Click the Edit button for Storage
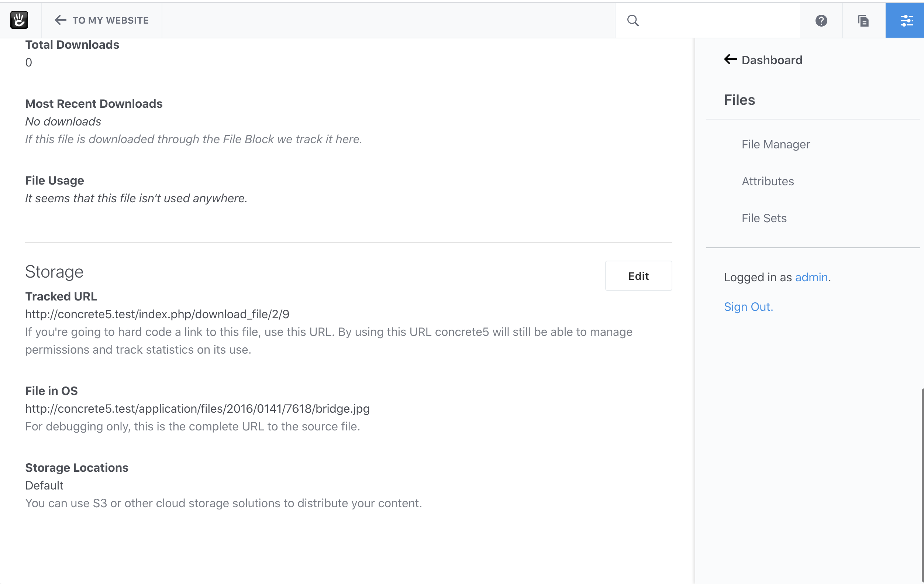This screenshot has height=584, width=924. pyautogui.click(x=638, y=276)
